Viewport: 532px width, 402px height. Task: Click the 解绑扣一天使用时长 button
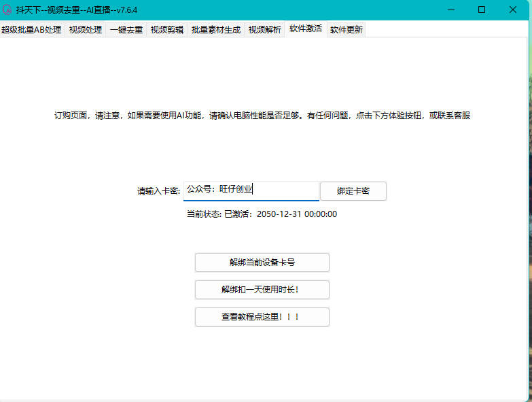262,290
